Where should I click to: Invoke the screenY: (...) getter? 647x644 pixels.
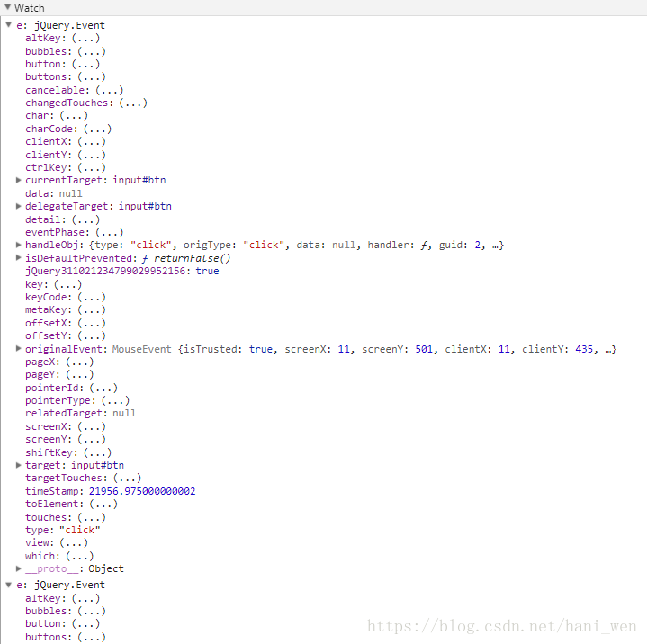(x=92, y=439)
